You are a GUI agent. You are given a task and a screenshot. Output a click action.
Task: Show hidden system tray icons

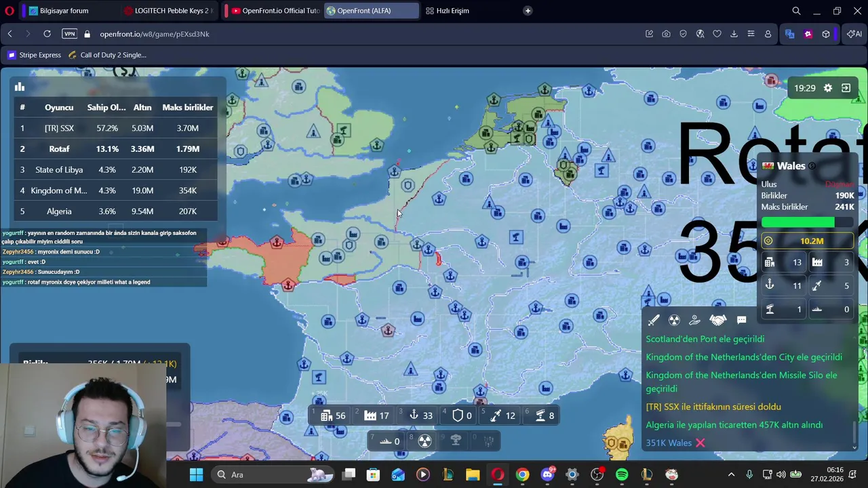click(731, 474)
